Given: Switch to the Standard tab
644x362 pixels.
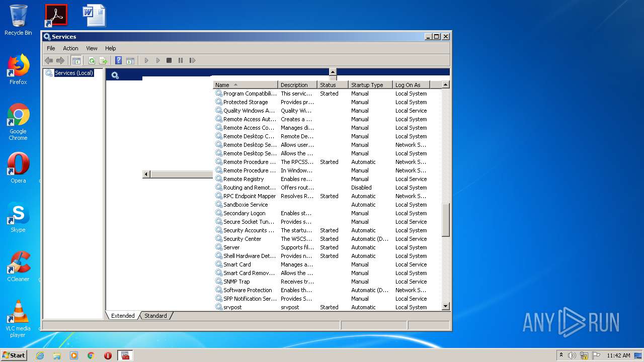Looking at the screenshot, I should click(155, 316).
